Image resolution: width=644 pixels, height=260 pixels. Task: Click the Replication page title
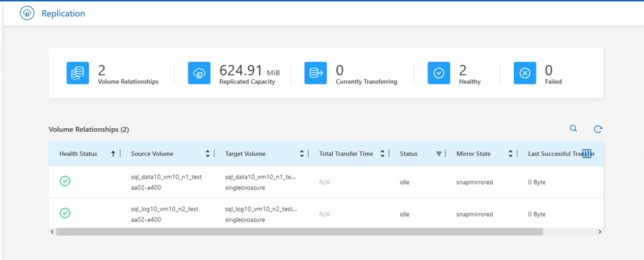(x=63, y=13)
